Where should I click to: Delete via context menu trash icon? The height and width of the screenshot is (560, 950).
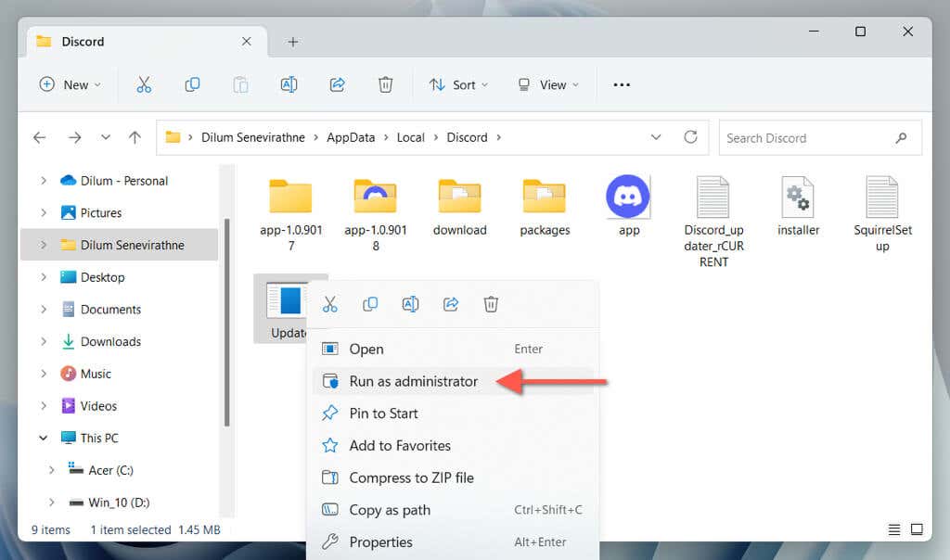click(x=492, y=304)
